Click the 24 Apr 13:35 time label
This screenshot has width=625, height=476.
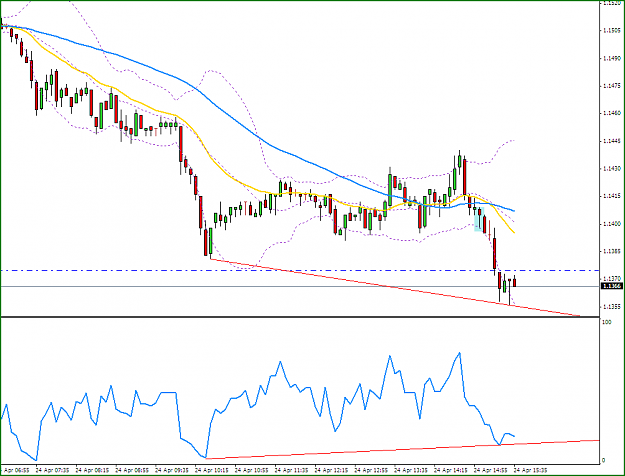tap(411, 470)
